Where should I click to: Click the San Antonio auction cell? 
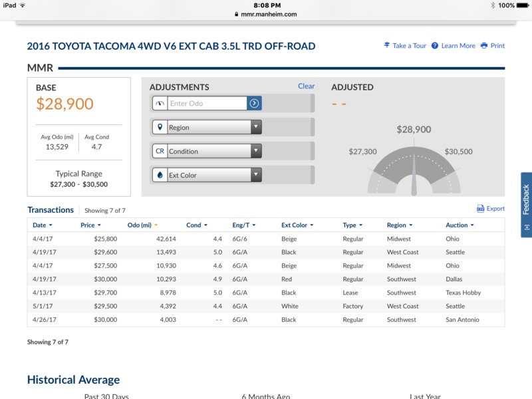(x=462, y=320)
